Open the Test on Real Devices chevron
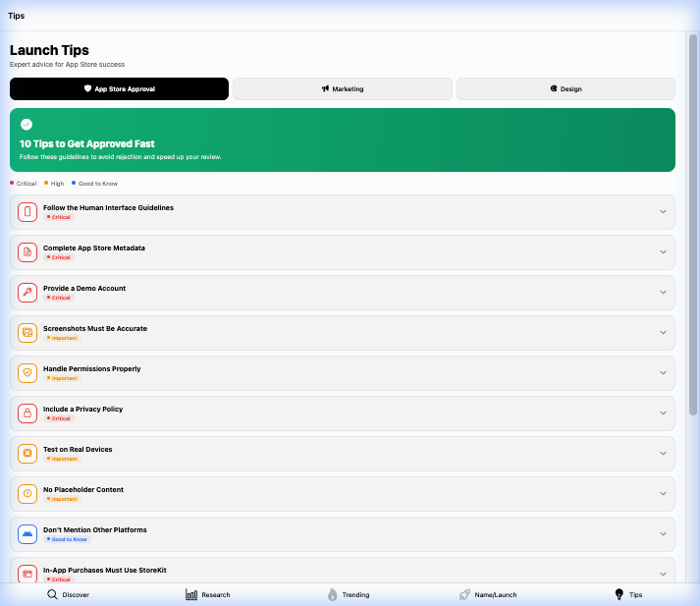Viewport: 700px width, 606px height. [663, 454]
